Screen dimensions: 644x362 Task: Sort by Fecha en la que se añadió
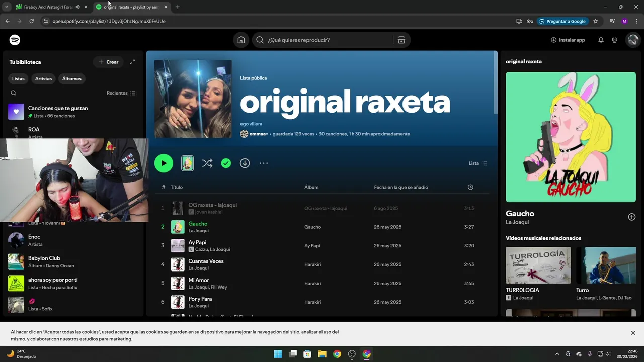pos(401,187)
